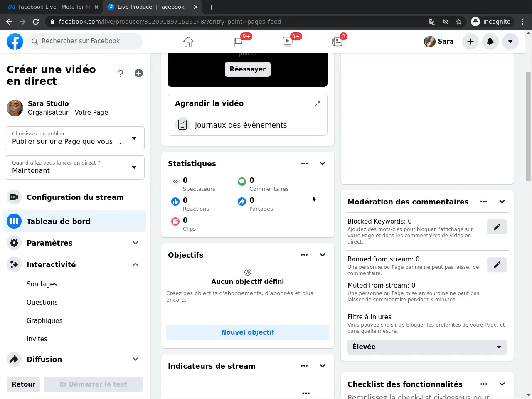Image resolution: width=532 pixels, height=399 pixels.
Task: Open Sondages under Interactivité
Action: click(42, 284)
